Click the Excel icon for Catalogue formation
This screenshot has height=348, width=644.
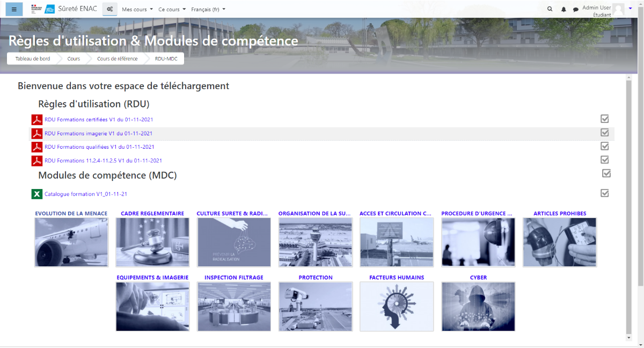[x=36, y=194]
